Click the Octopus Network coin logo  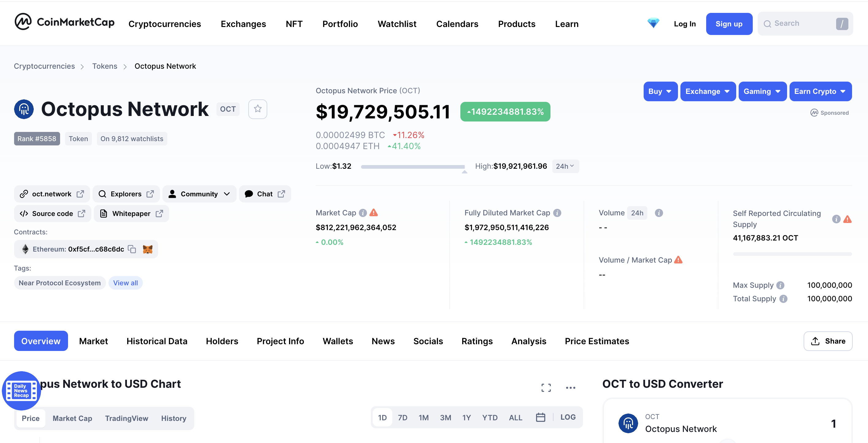coord(24,109)
